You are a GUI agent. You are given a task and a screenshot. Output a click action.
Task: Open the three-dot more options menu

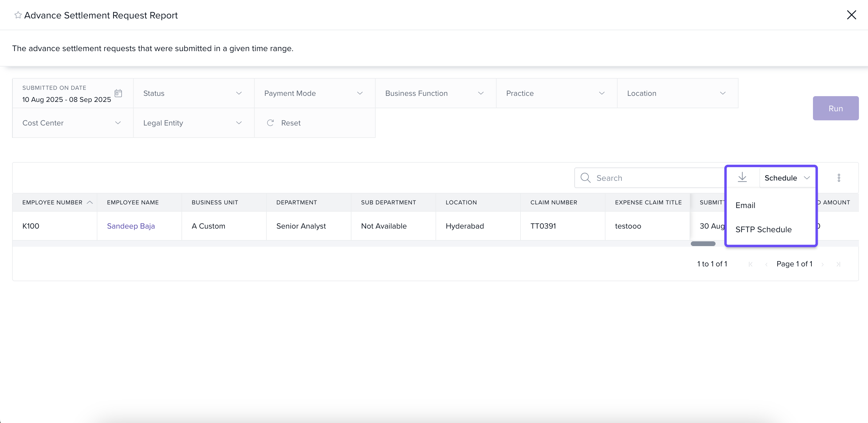(839, 178)
